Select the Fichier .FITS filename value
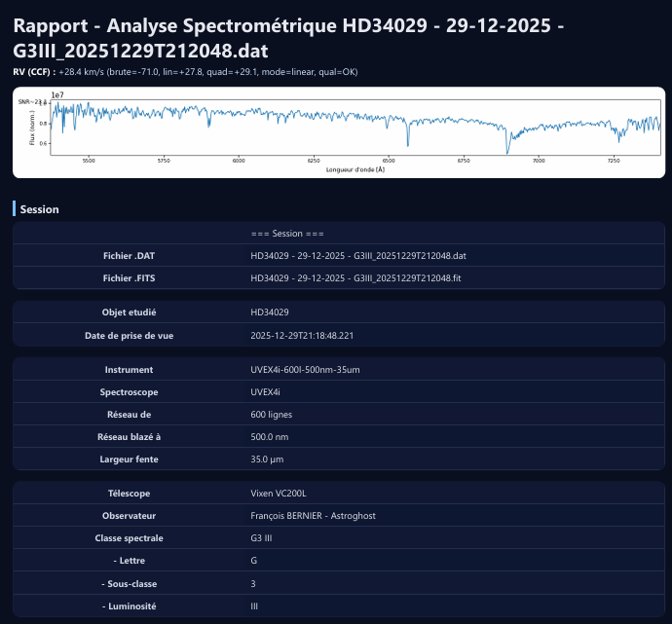The height and width of the screenshot is (624, 672). 356,278
